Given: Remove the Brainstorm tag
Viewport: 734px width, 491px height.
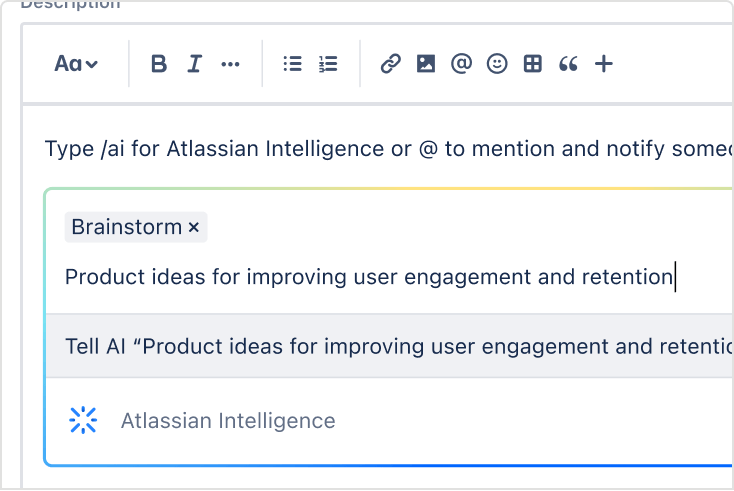Looking at the screenshot, I should click(194, 227).
